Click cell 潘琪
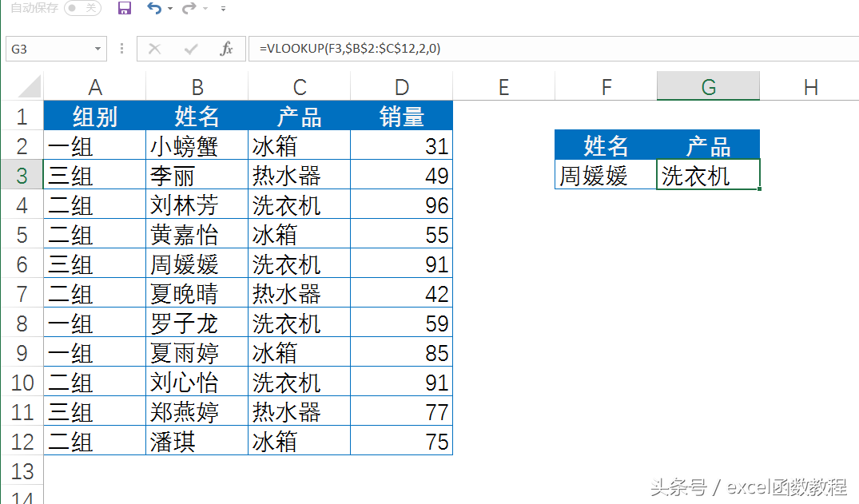The width and height of the screenshot is (859, 504). (x=197, y=442)
